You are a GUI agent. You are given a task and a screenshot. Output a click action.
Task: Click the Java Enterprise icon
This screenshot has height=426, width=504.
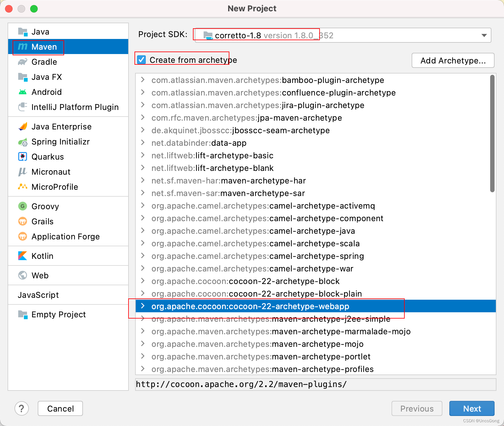pyautogui.click(x=23, y=127)
